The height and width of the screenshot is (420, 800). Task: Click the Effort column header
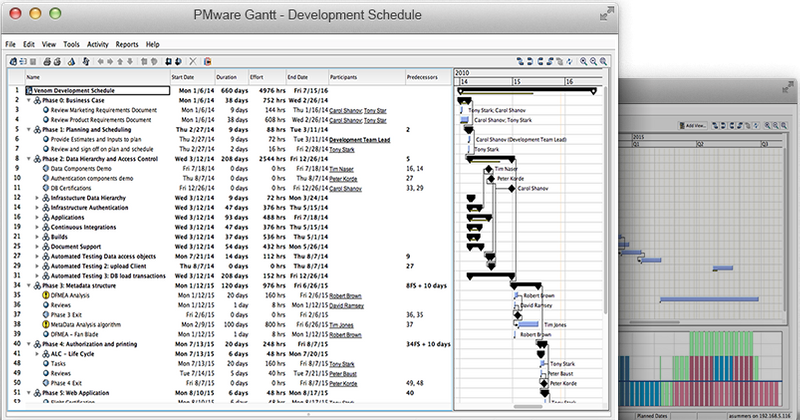click(x=267, y=77)
